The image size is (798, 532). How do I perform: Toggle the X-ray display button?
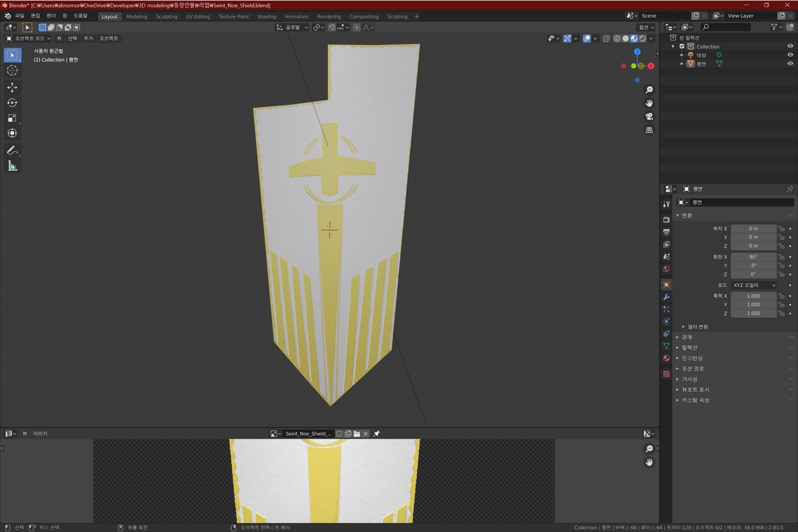click(606, 38)
